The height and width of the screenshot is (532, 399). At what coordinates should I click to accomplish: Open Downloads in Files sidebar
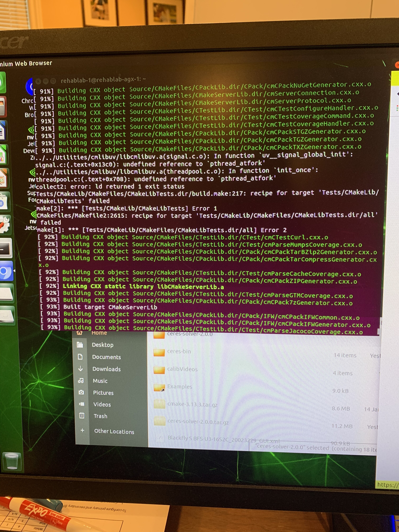[106, 369]
